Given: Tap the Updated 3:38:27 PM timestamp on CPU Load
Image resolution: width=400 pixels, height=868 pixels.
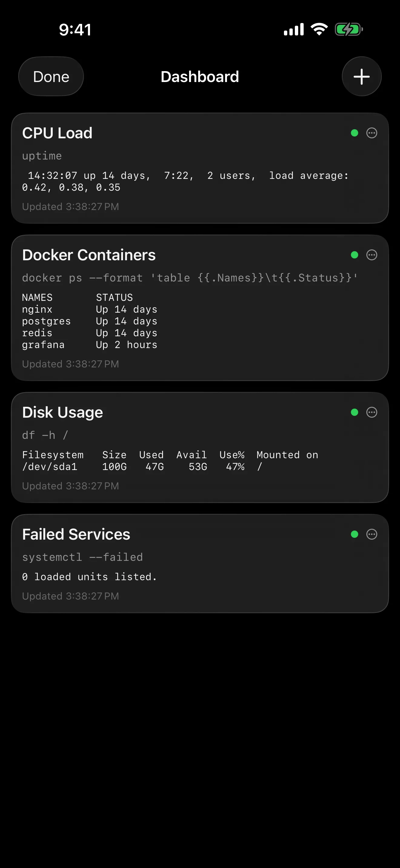Looking at the screenshot, I should (x=70, y=206).
